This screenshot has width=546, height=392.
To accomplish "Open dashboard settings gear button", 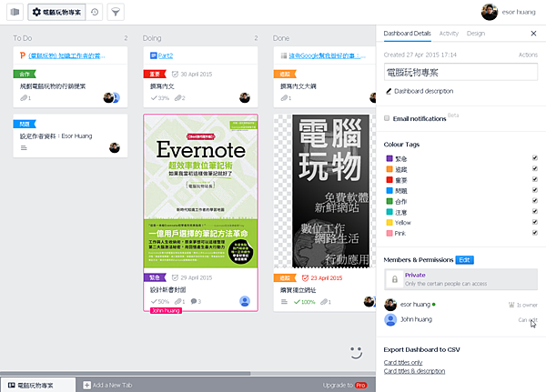I will point(56,12).
